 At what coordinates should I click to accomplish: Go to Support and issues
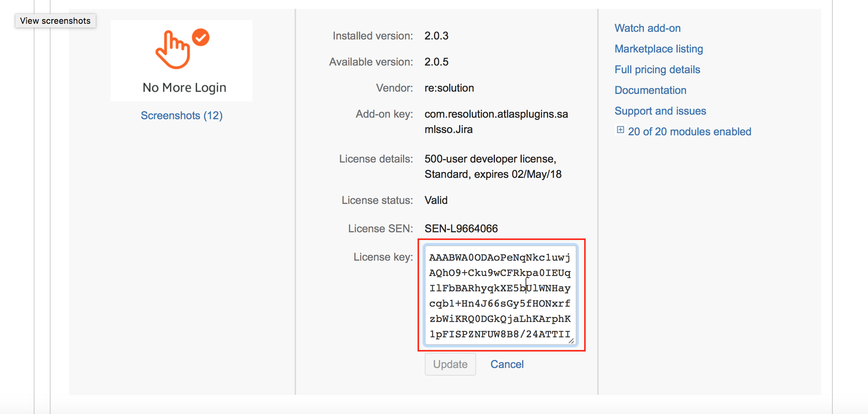[x=660, y=111]
